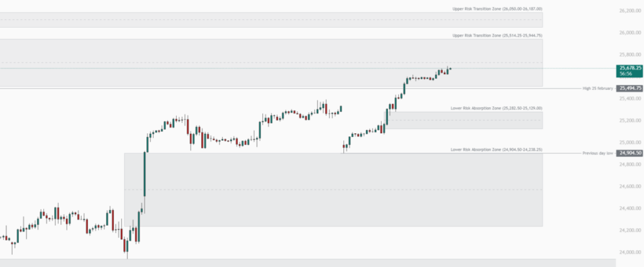Click the 25,200.00 price axis label
Viewport: 644px width, 267px height.
coord(630,121)
